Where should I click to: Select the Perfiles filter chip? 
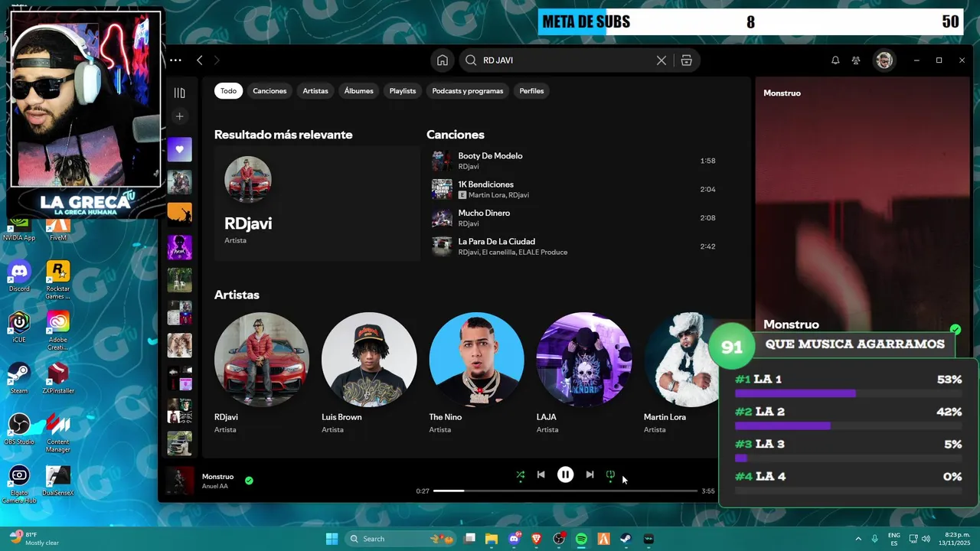pyautogui.click(x=531, y=90)
